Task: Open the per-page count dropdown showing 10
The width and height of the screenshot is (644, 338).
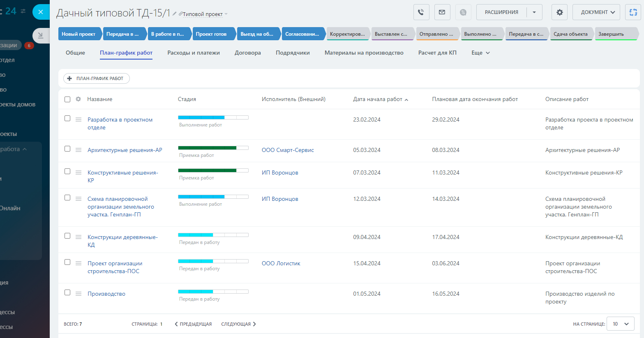Action: pos(620,324)
